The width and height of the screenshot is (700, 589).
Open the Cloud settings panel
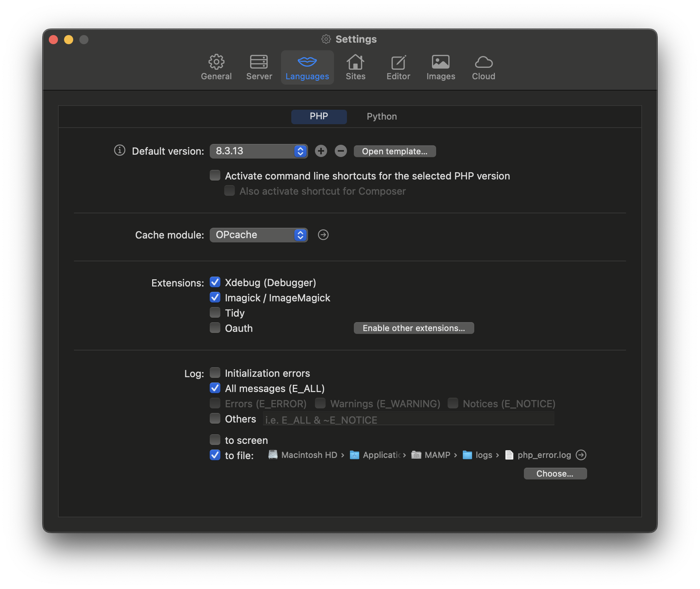tap(483, 67)
